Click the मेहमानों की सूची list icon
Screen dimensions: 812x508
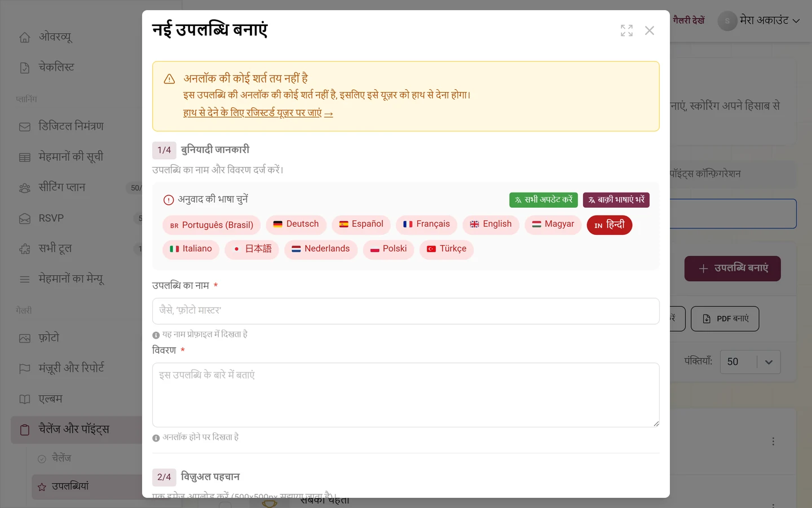click(25, 157)
